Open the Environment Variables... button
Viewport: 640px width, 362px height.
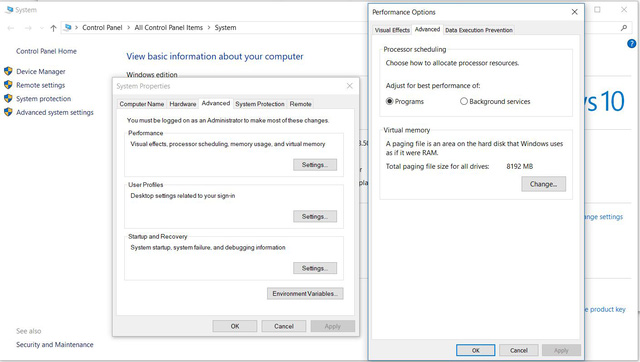(x=305, y=293)
